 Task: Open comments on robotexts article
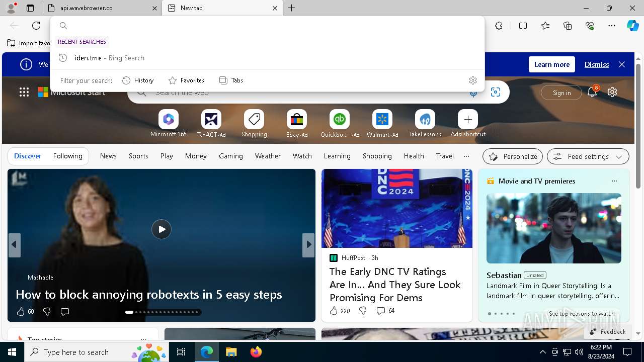(65, 312)
